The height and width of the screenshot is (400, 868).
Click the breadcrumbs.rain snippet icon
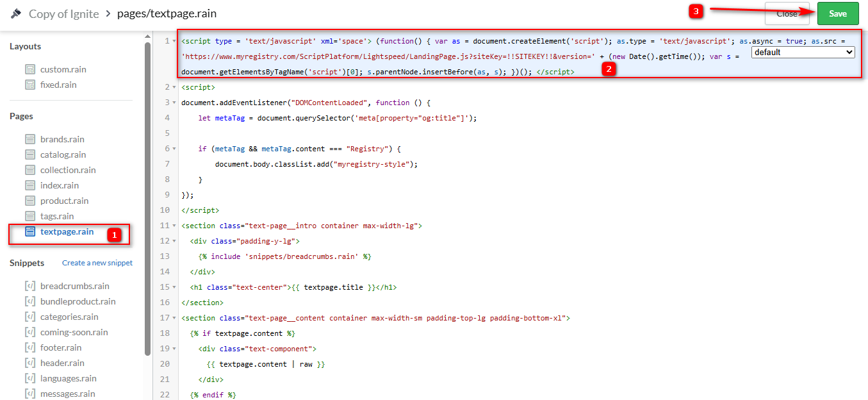(30, 286)
